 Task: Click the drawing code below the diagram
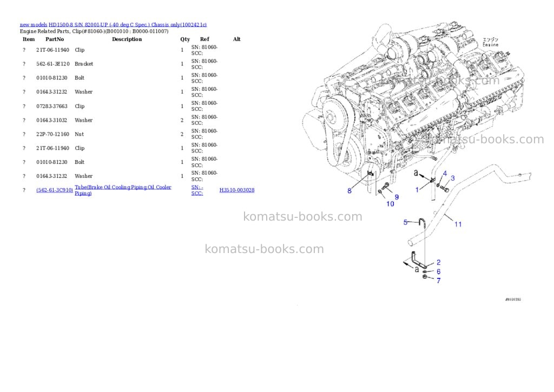pyautogui.click(x=513, y=300)
